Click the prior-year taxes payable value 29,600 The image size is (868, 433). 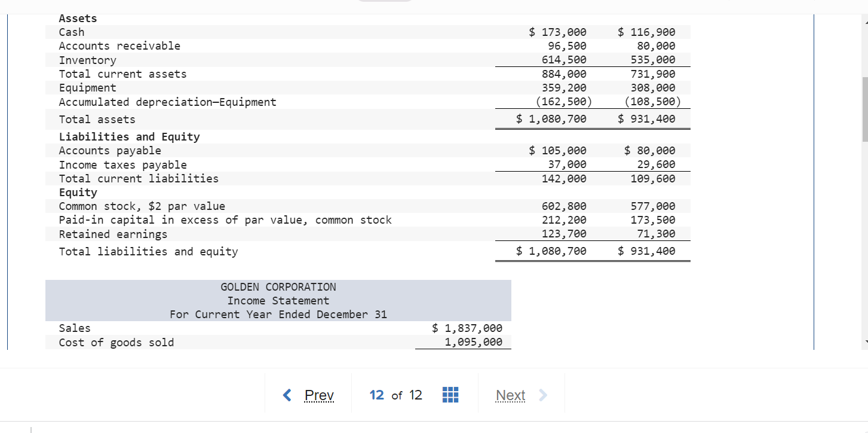coord(657,164)
